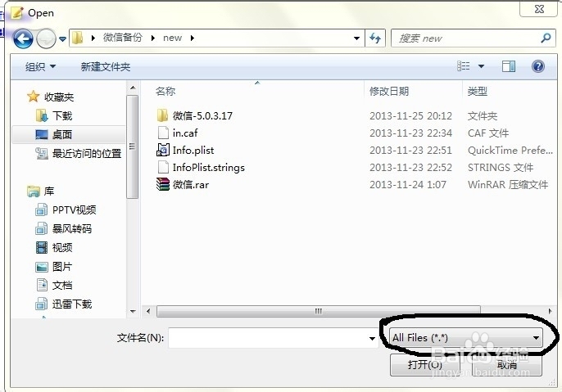Click navigation pane scroll up arrow
Image resolution: width=562 pixels, height=392 pixels.
click(133, 88)
